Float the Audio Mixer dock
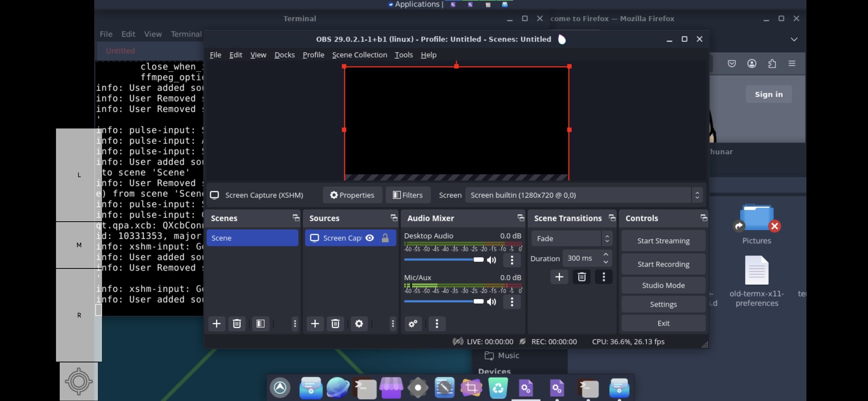This screenshot has width=868, height=401. point(521,218)
